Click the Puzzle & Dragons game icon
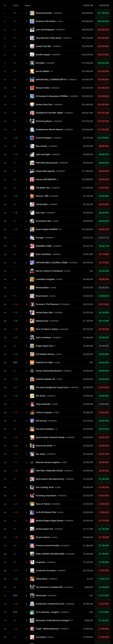Screen dimensions: 113x644 click(32, 138)
